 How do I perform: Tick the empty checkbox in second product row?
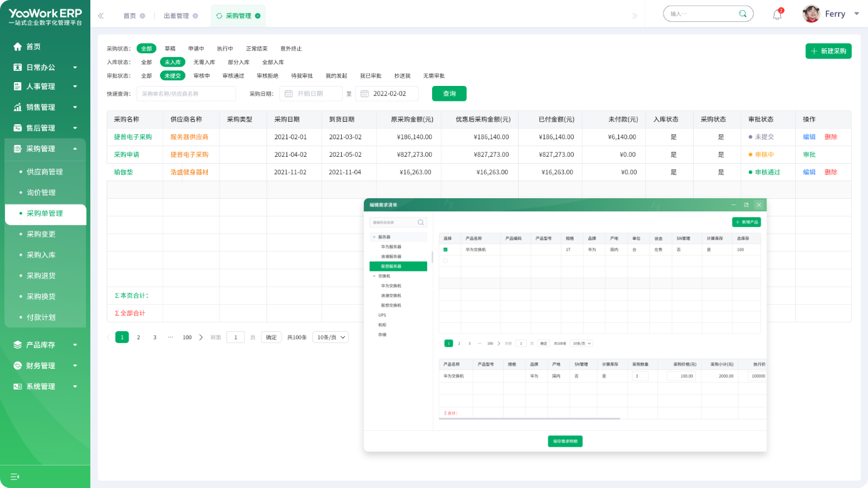[x=446, y=260]
